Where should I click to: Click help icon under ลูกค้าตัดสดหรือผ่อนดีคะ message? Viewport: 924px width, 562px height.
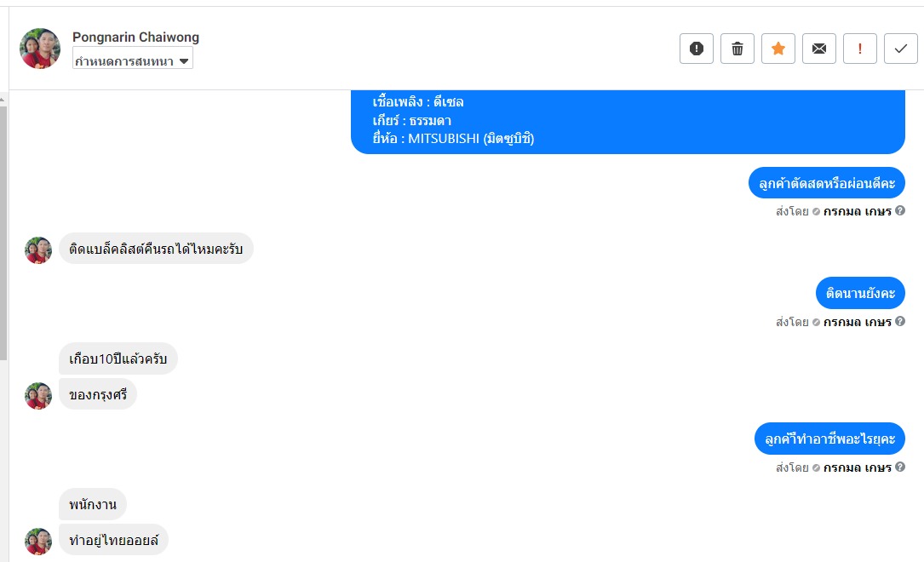[900, 210]
